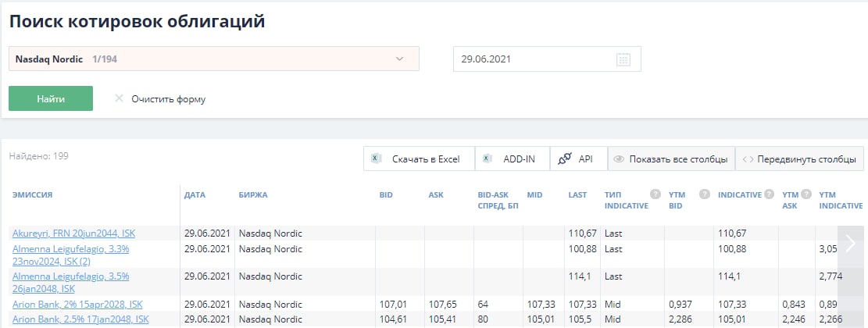Open Almenna Leigufelagio 3.3% 23nov2024 link
The height and width of the screenshot is (328, 868).
click(71, 255)
